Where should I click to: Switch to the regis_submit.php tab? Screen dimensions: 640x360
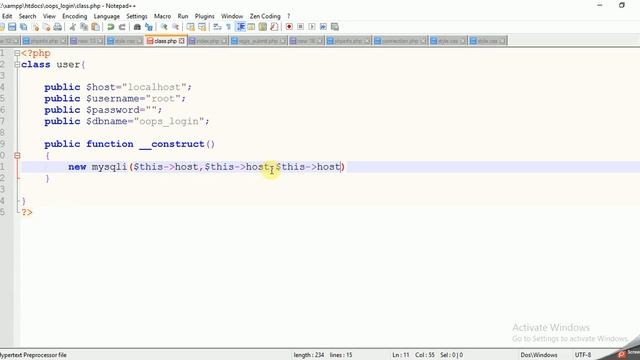pos(258,41)
